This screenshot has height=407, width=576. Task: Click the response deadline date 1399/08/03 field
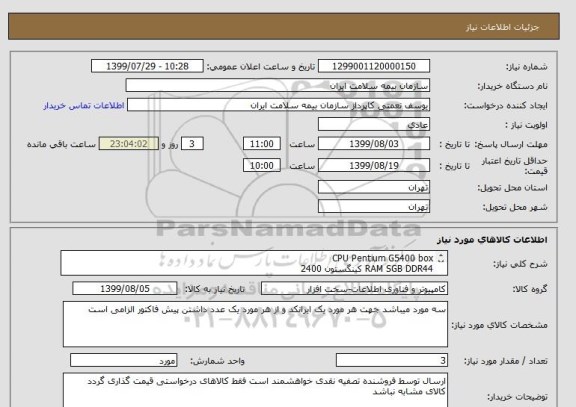pos(374,144)
